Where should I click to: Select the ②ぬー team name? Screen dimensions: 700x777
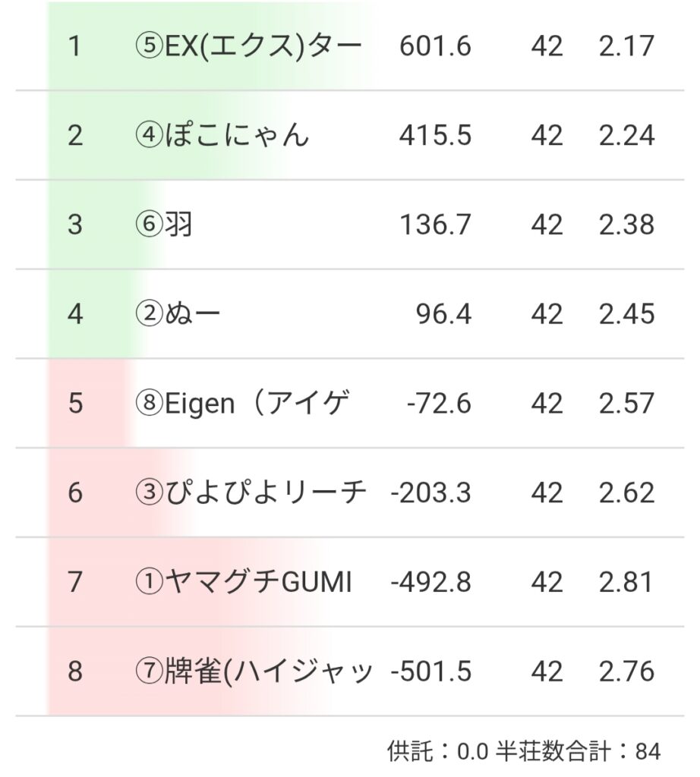(178, 314)
